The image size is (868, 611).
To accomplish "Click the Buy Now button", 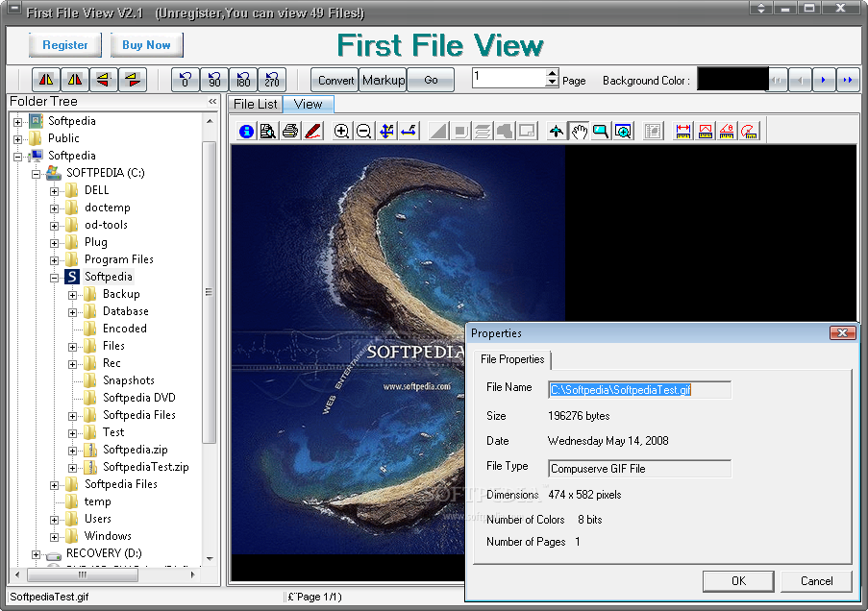I will click(146, 45).
